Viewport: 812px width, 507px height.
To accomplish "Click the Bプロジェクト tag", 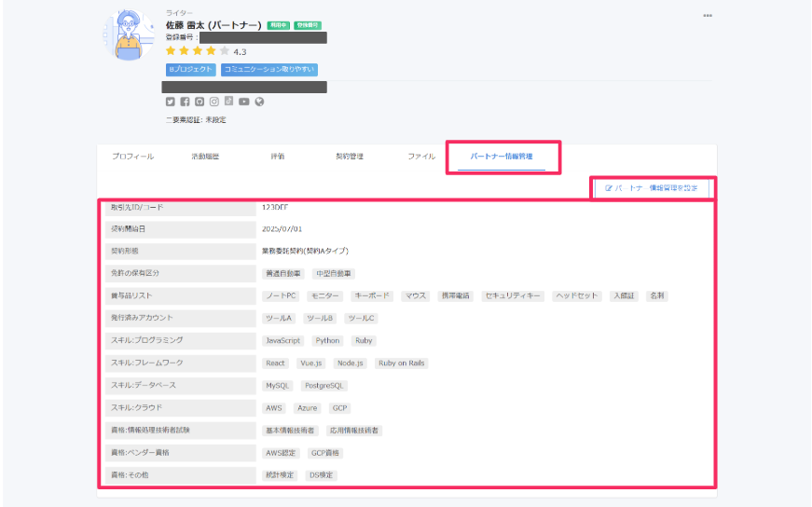I will tap(190, 69).
